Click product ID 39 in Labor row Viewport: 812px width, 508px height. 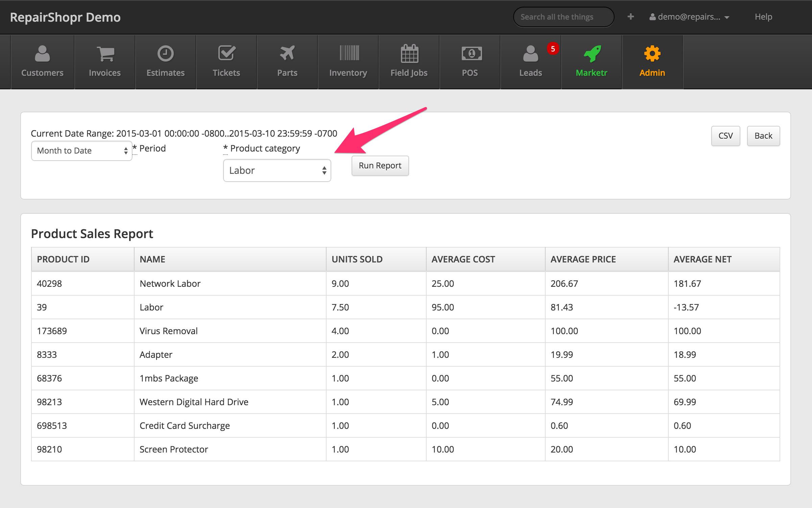42,307
